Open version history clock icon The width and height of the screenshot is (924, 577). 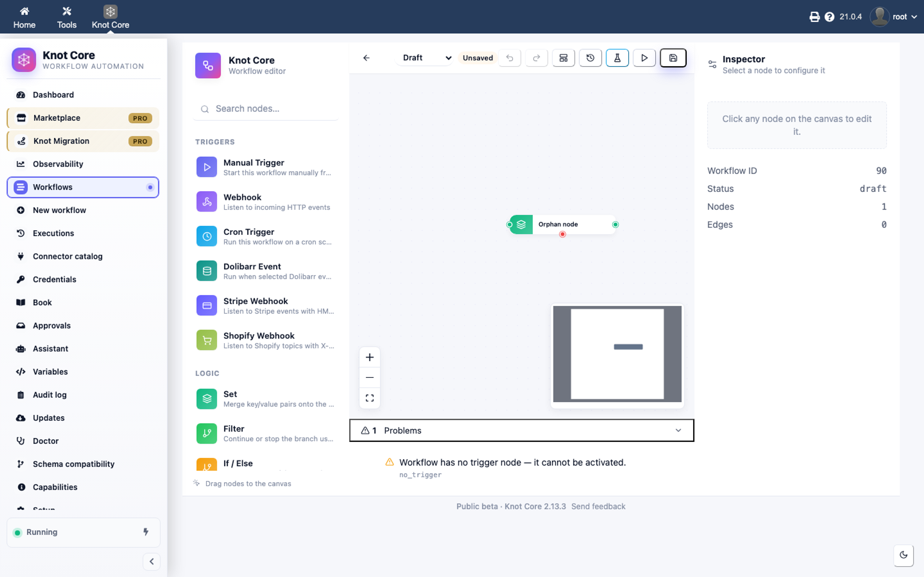coord(590,58)
